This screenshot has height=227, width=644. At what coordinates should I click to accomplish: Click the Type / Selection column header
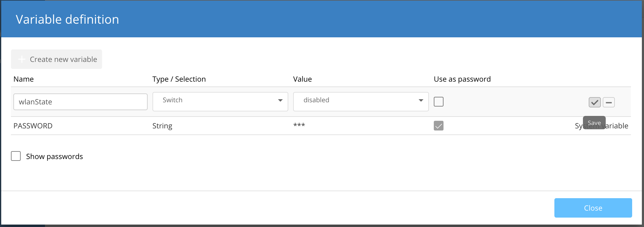click(179, 79)
